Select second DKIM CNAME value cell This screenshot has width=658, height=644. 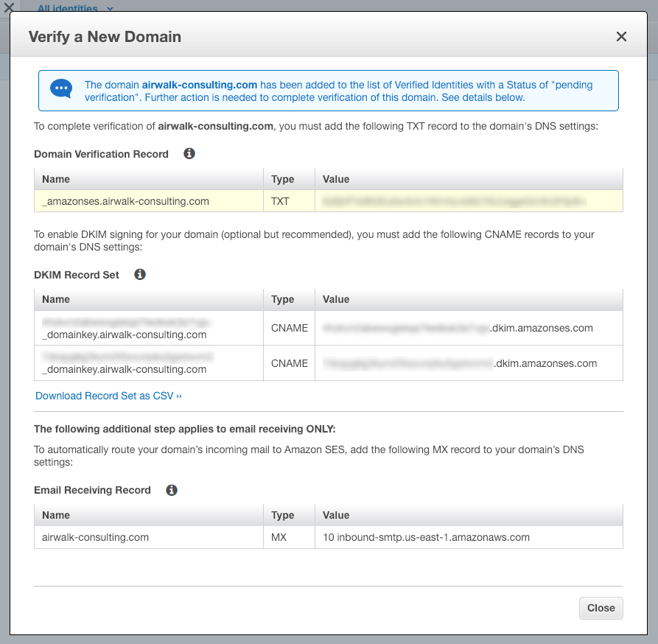469,363
